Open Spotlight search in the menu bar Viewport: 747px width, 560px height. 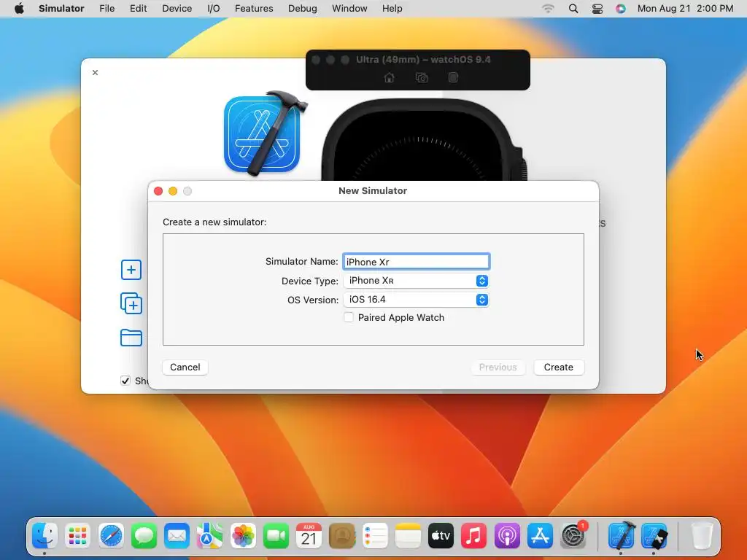pyautogui.click(x=573, y=9)
